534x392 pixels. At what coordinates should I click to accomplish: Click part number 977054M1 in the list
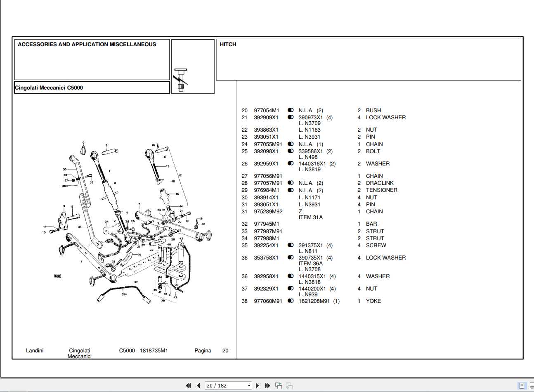click(267, 110)
